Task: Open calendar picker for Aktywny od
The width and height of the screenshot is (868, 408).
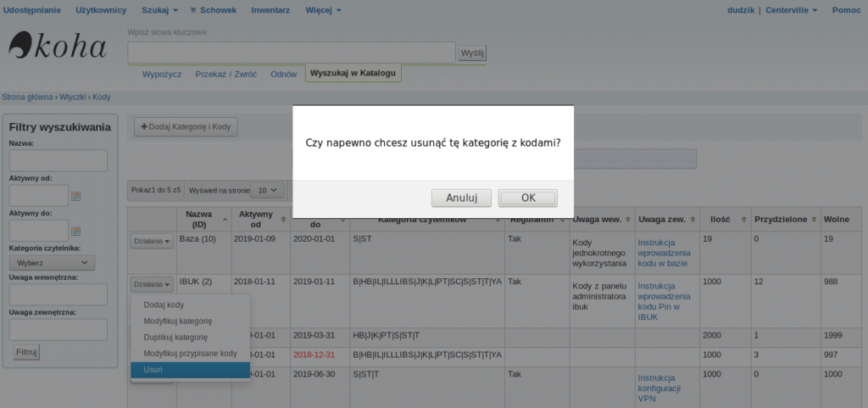Action: [75, 196]
